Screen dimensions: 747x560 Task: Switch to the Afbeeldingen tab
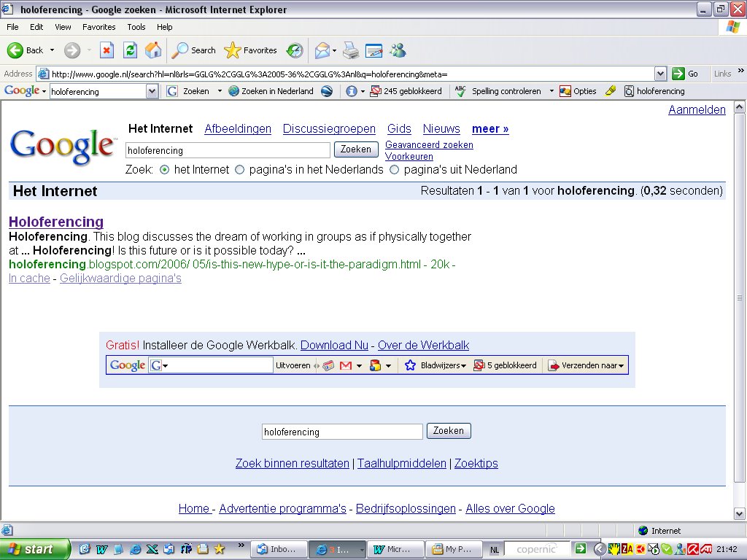238,128
